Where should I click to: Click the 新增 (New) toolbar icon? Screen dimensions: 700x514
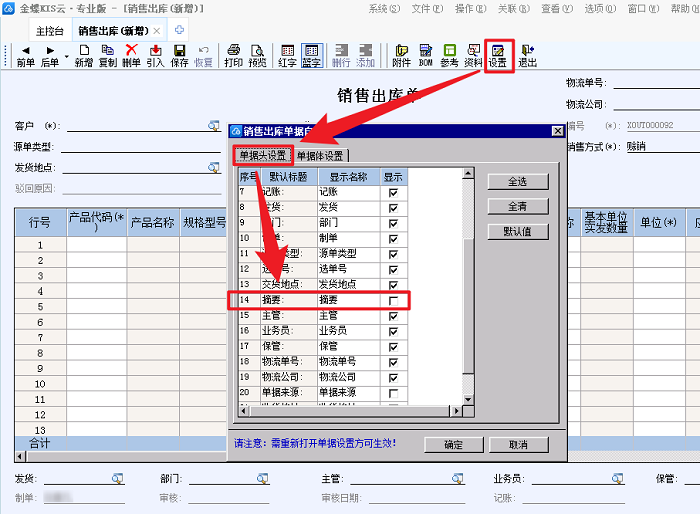[x=84, y=54]
